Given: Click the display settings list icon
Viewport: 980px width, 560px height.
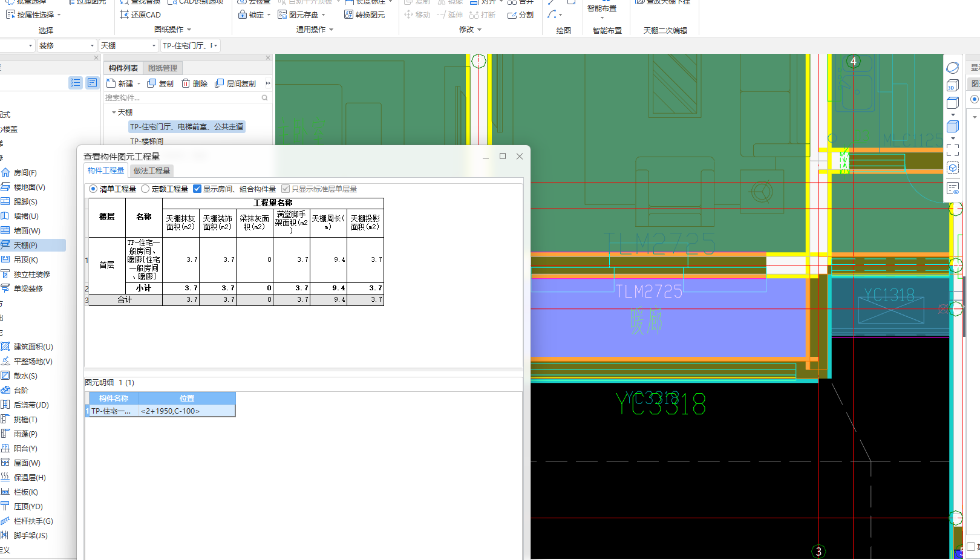Looking at the screenshot, I should tap(953, 189).
